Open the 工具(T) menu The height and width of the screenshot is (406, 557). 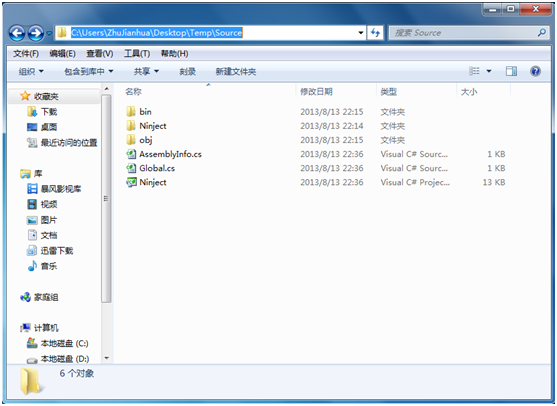[137, 54]
